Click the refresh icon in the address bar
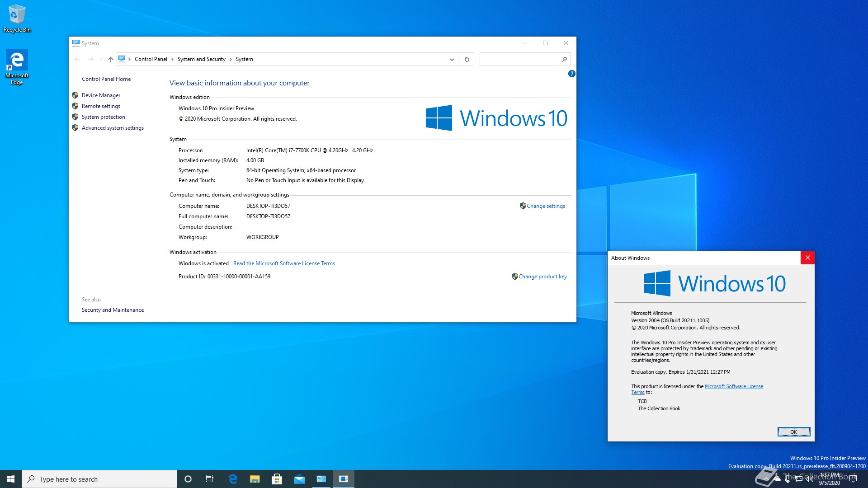 coord(466,59)
